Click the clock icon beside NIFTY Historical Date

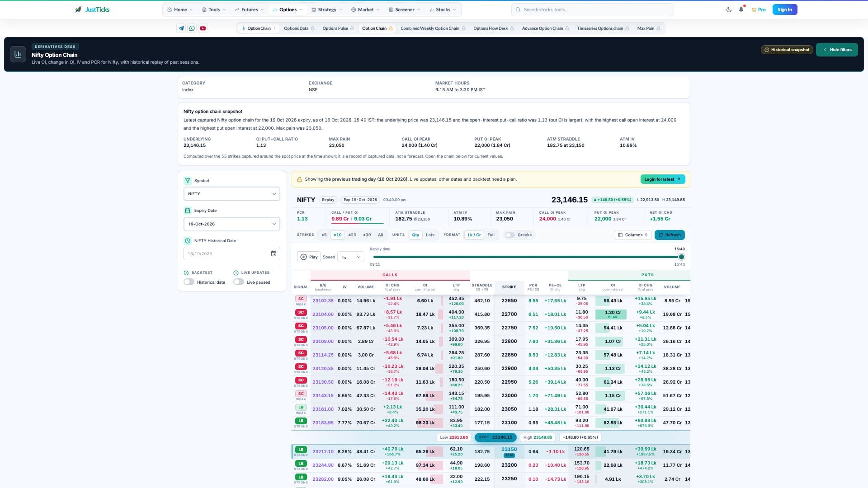pyautogui.click(x=188, y=241)
